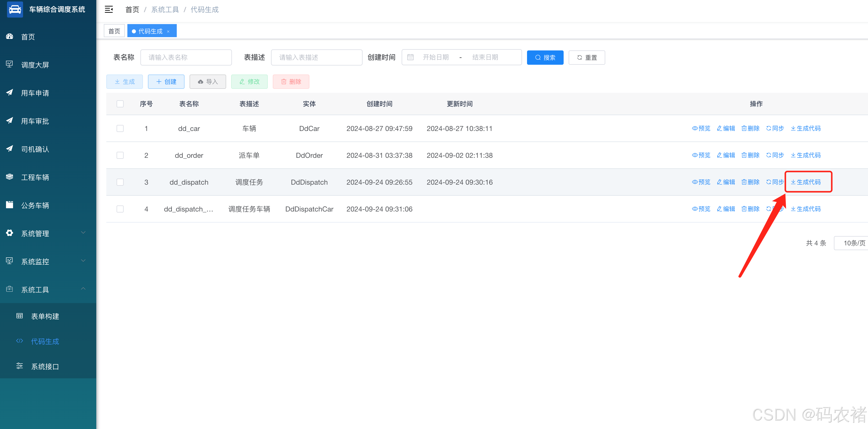This screenshot has width=868, height=429.
Task: Click the blue 搜索 button
Action: (545, 57)
